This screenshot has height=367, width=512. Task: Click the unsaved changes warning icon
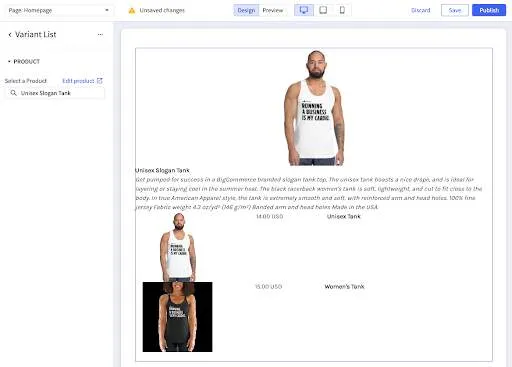(132, 11)
